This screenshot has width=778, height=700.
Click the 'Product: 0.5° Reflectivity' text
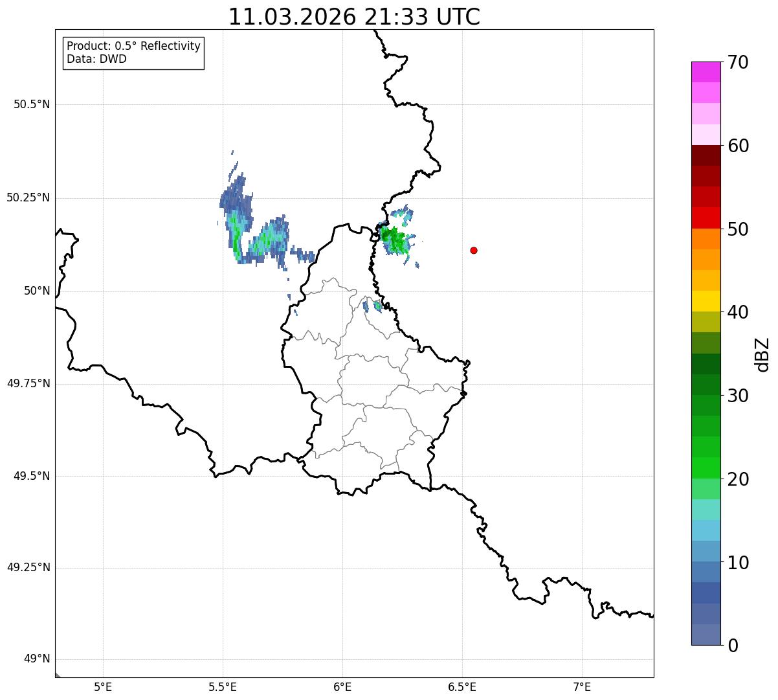(133, 47)
